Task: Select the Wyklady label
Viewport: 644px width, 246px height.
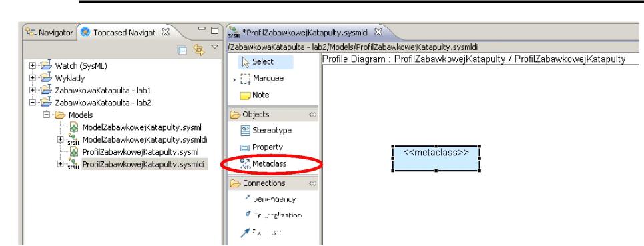Action: 70,78
